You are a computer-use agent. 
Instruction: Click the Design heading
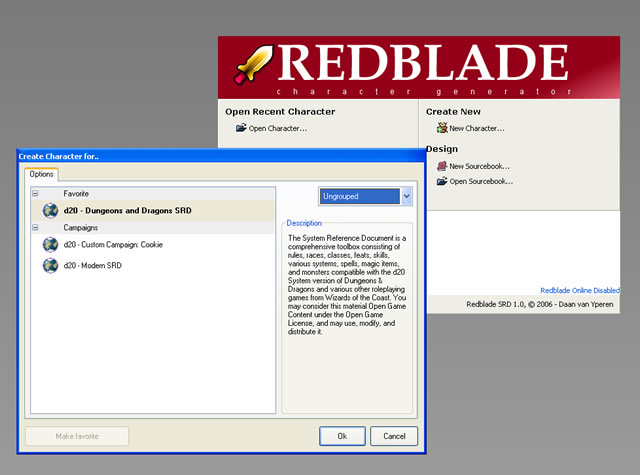pyautogui.click(x=442, y=149)
